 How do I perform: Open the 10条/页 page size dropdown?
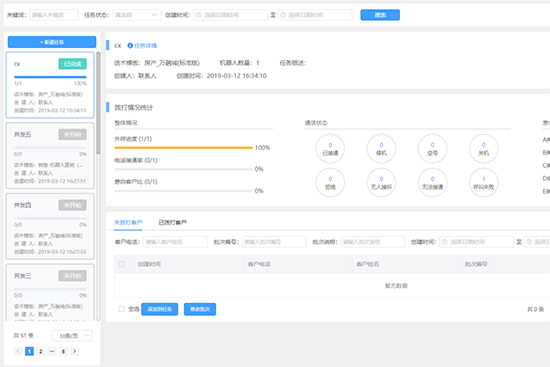(72, 336)
